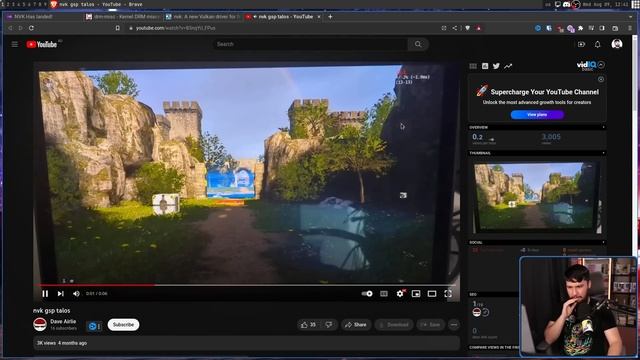The height and width of the screenshot is (360, 640).
Task: Close the vidIQ Supercharge promo
Action: click(x=600, y=79)
